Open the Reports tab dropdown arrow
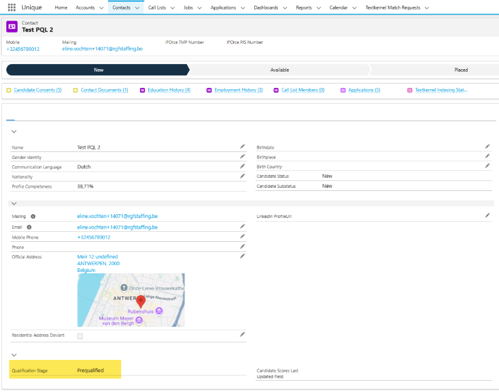 [318, 8]
